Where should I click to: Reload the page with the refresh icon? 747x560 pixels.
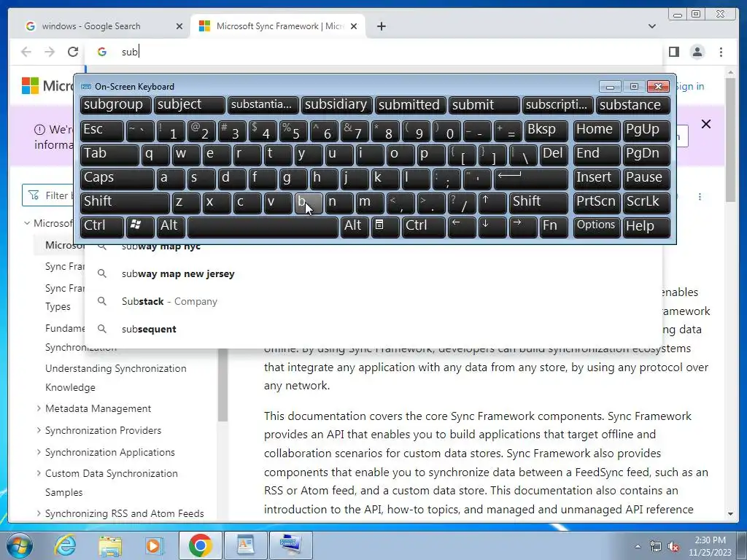pos(72,52)
